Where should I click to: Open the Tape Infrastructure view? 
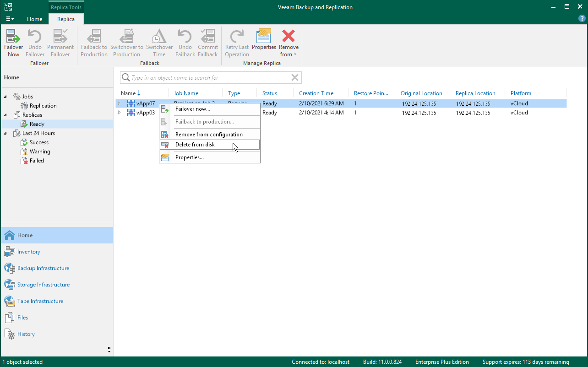[57, 301]
